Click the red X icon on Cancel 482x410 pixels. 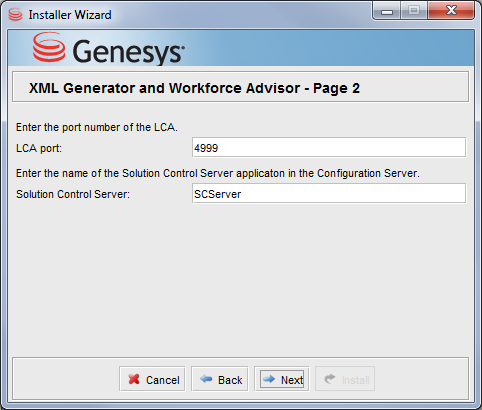click(134, 379)
